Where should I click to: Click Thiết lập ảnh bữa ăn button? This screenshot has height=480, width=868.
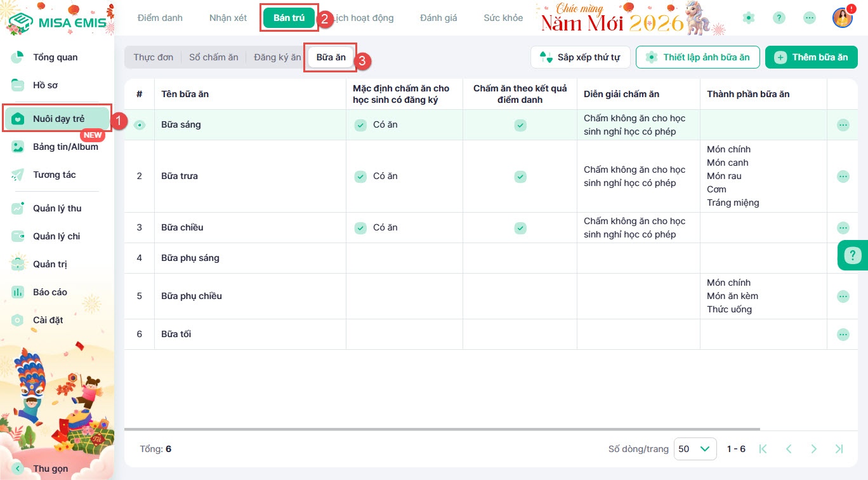coord(697,57)
